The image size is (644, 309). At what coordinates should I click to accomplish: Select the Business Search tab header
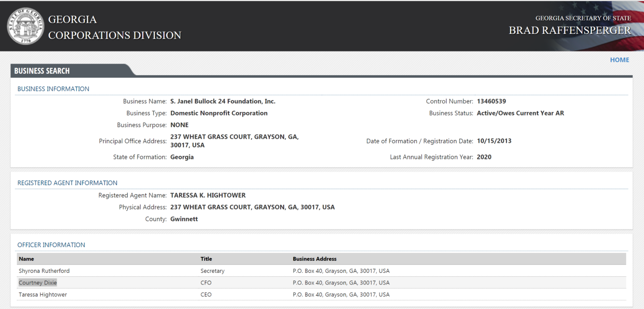tap(42, 71)
